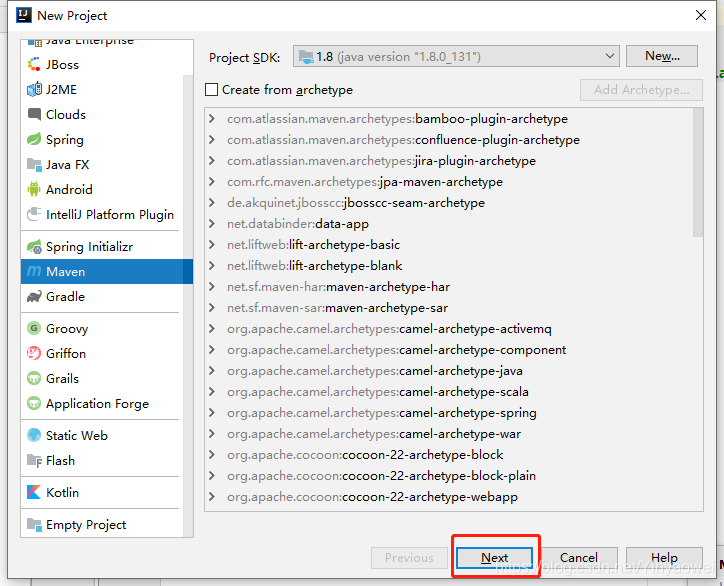Click the IntelliJ logo in title bar
Viewport: 724px width, 586px height.
point(24,15)
